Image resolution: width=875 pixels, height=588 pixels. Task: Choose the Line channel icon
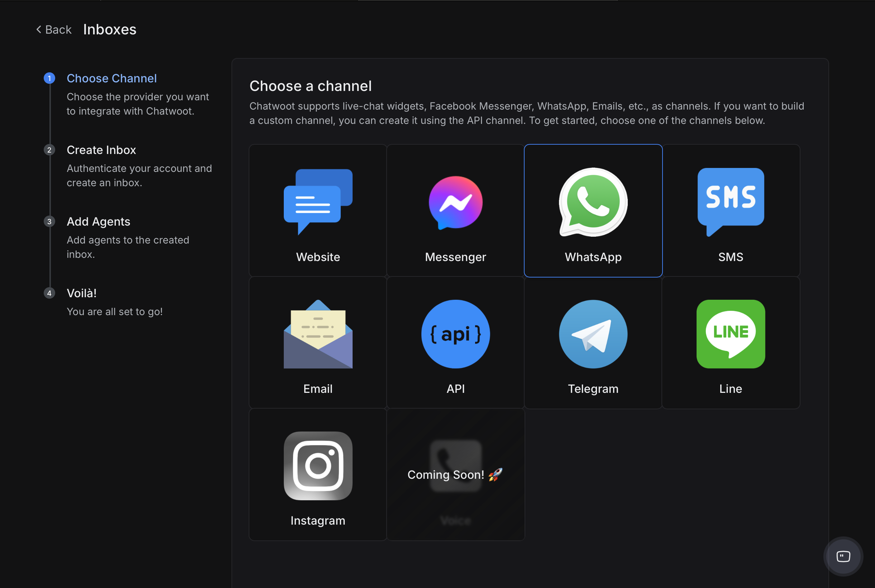[x=731, y=334]
